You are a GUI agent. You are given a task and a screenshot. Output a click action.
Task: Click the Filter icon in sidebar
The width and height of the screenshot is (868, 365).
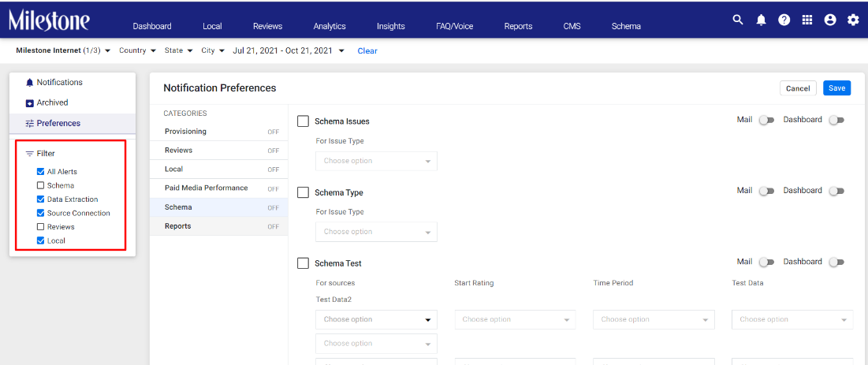pyautogui.click(x=30, y=154)
